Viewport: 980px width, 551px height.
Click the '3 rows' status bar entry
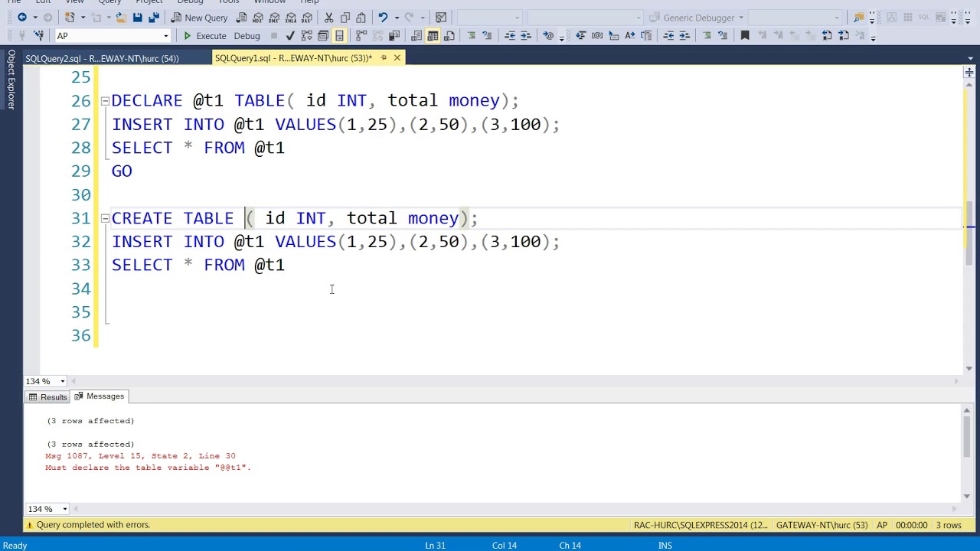click(x=949, y=525)
